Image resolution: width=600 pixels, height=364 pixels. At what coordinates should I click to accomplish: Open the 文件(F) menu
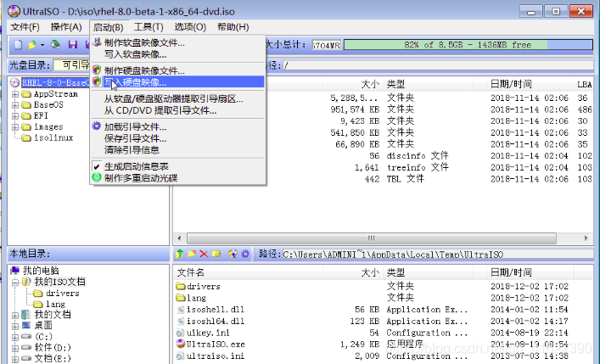tap(25, 27)
